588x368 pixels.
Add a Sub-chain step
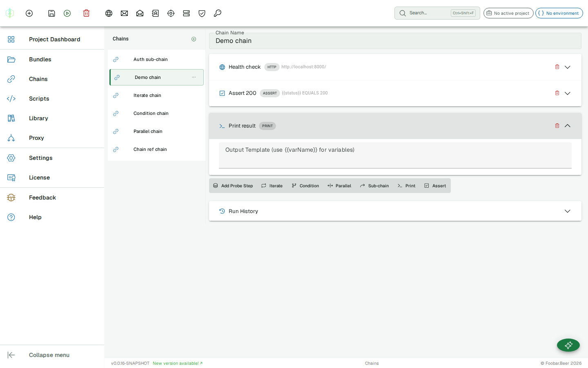[x=374, y=186]
